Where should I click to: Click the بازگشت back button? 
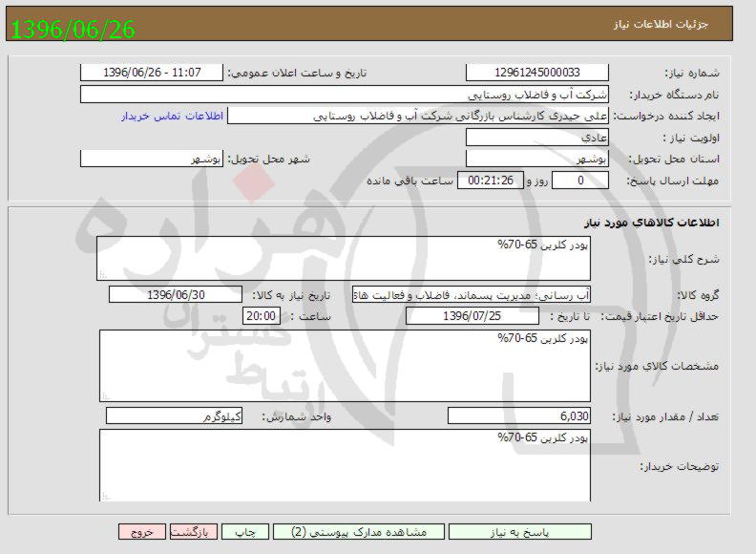point(194,532)
